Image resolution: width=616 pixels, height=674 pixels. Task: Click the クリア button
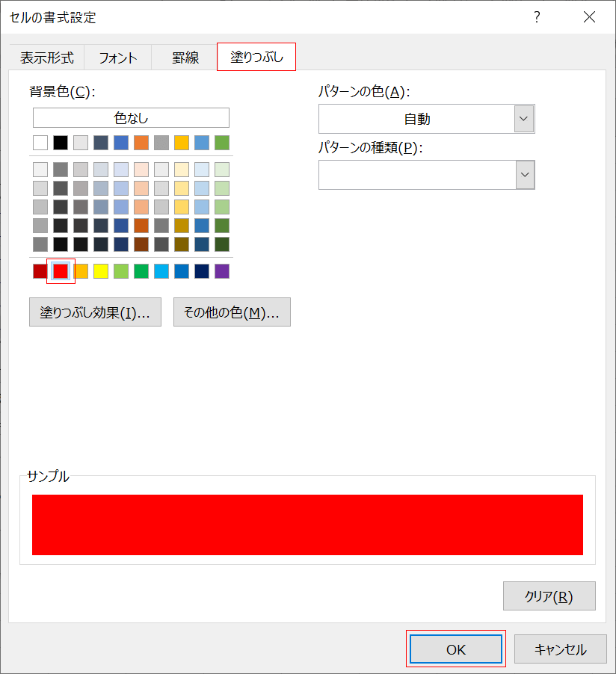[x=549, y=596]
